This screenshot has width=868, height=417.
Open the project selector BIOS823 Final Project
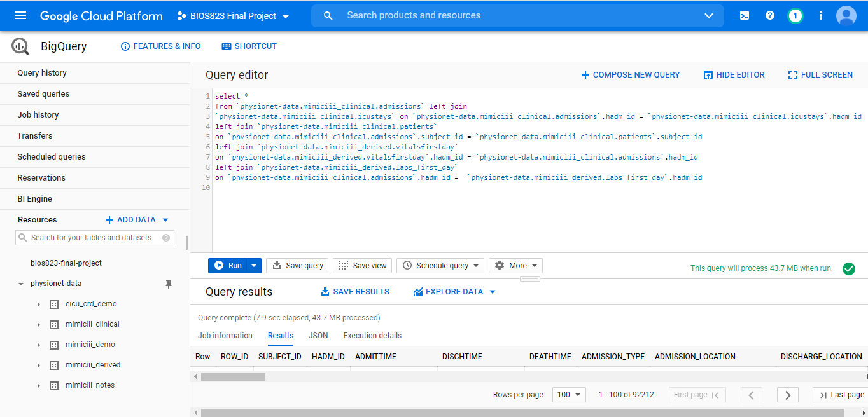coord(234,16)
